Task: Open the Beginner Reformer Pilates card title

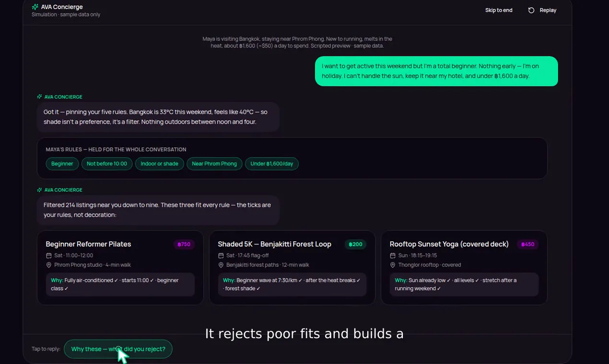Action: [88, 244]
